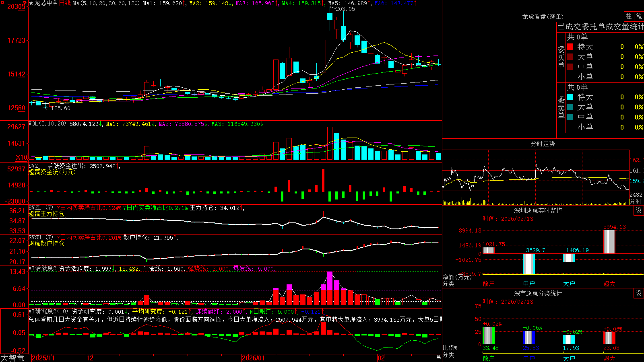Click the 比例% axis label
644x362 pixels.
pyautogui.click(x=450, y=348)
